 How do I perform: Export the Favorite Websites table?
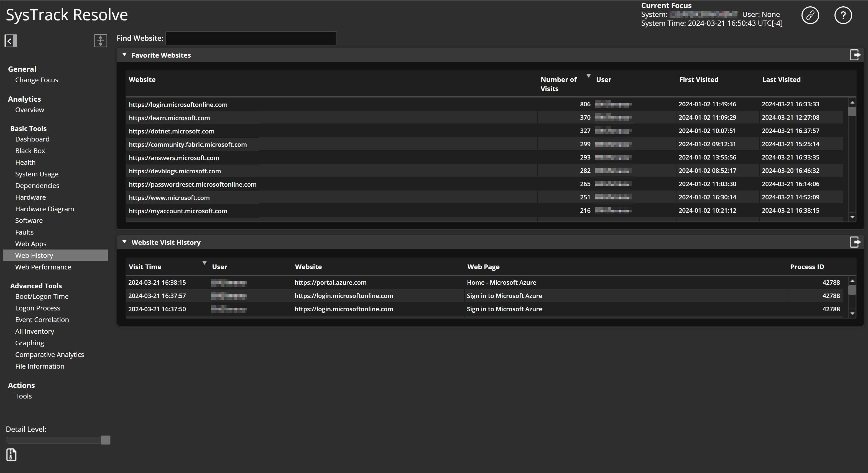(x=855, y=55)
